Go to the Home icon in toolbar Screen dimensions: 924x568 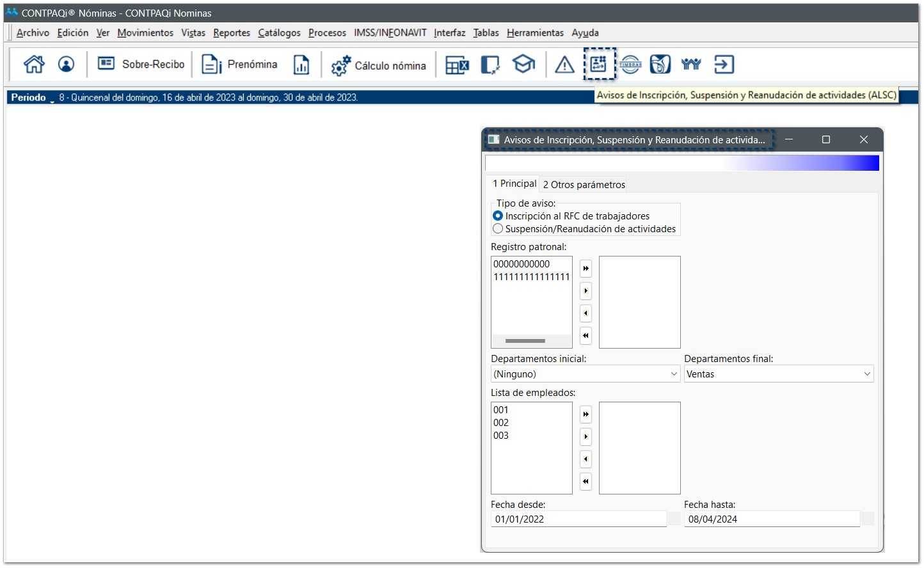click(34, 64)
